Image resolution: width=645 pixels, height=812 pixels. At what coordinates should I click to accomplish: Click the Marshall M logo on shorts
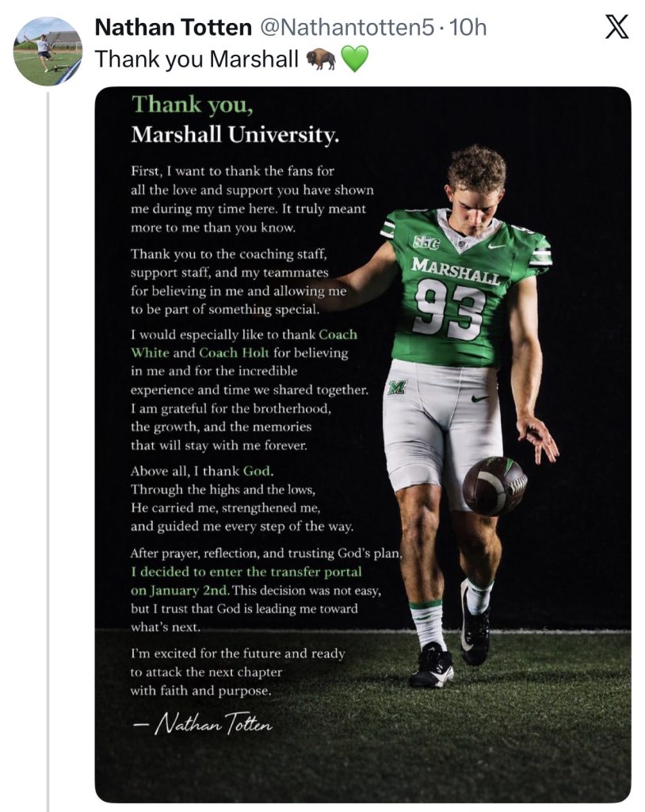[x=396, y=388]
